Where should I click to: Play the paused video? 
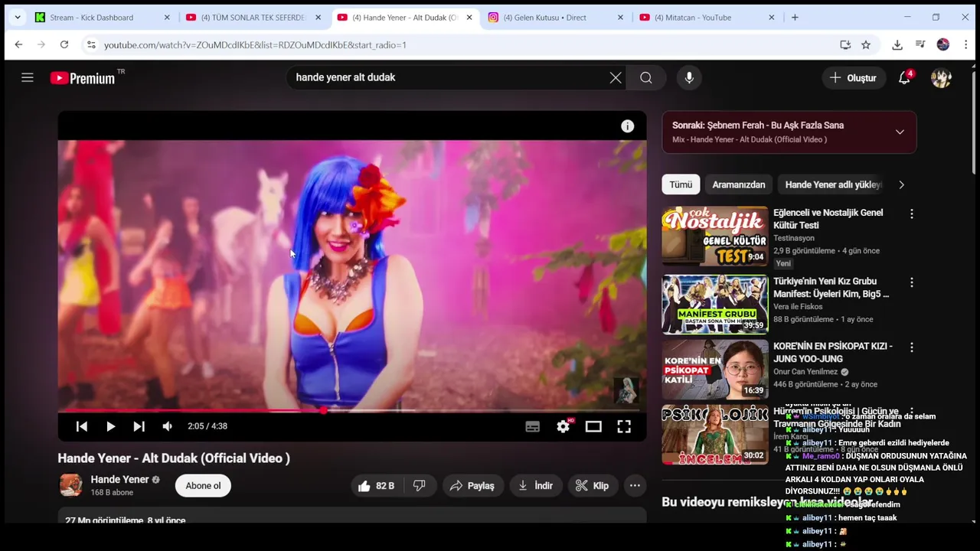[x=110, y=426]
